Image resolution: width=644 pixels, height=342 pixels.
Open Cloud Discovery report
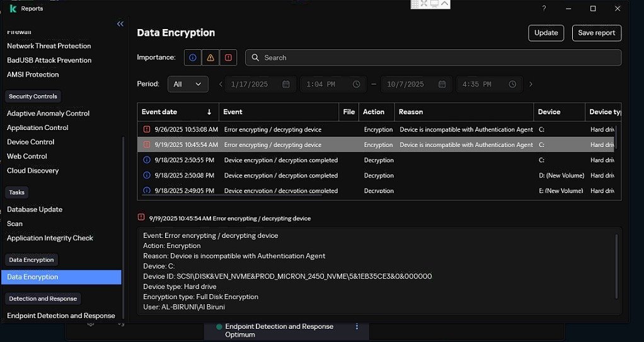pos(33,170)
